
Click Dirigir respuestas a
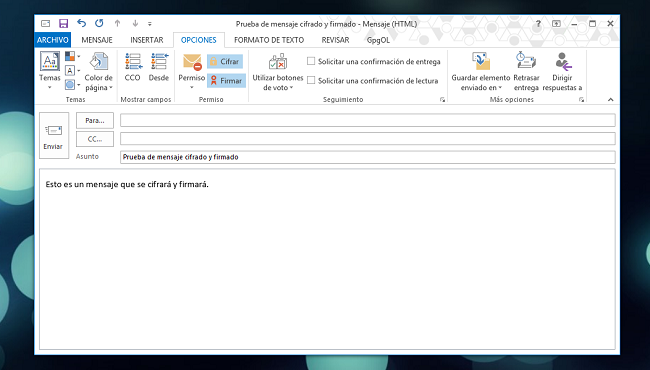pos(562,72)
